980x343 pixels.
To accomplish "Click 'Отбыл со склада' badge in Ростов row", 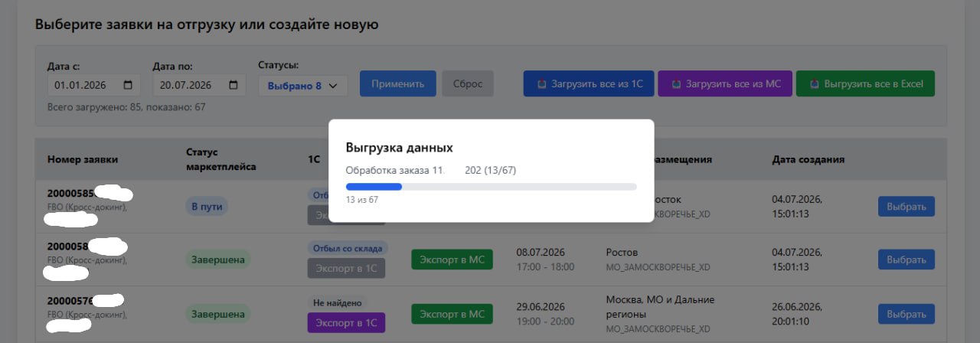I will point(348,248).
